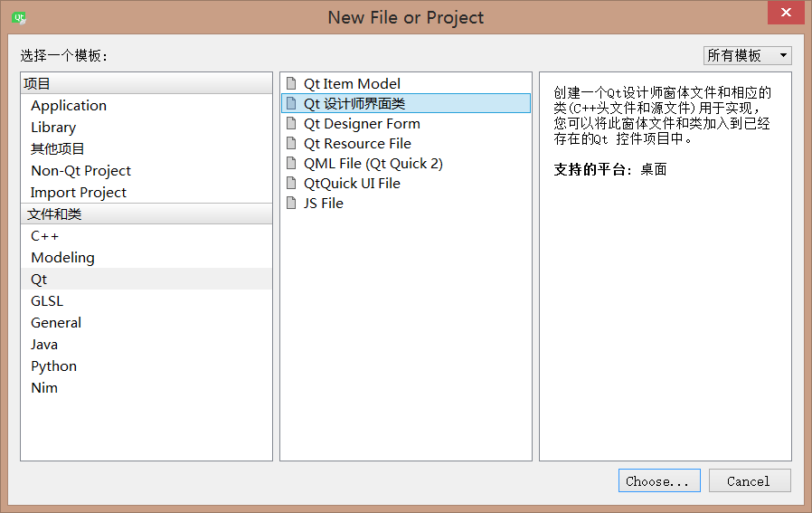Image resolution: width=812 pixels, height=513 pixels.
Task: Click the Cancel button
Action: pos(750,480)
